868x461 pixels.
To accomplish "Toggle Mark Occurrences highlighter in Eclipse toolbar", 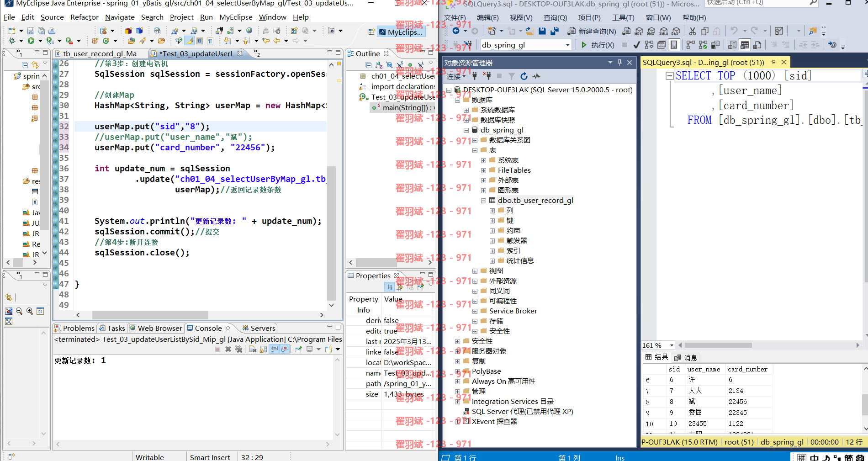I will tap(190, 41).
